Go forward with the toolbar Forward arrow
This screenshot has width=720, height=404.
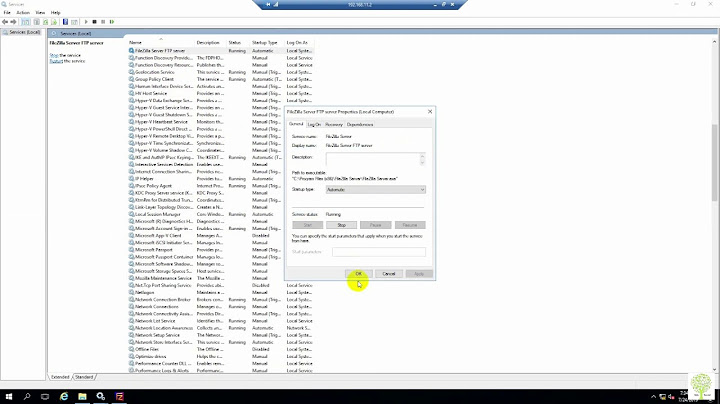[x=13, y=22]
